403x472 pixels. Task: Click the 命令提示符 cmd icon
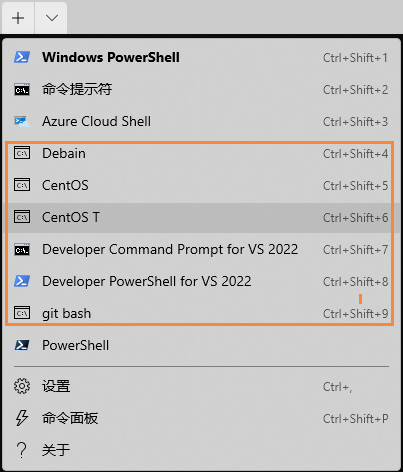22,90
